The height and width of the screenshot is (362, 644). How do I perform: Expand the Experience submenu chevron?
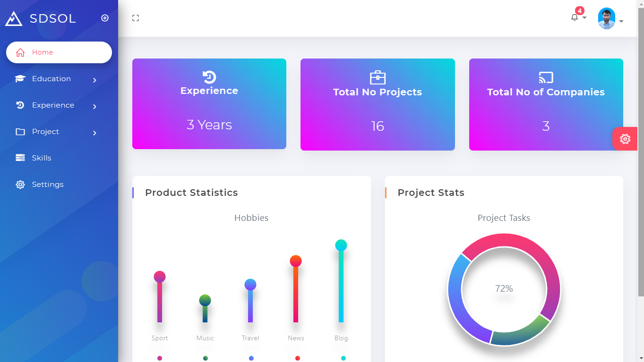(94, 106)
